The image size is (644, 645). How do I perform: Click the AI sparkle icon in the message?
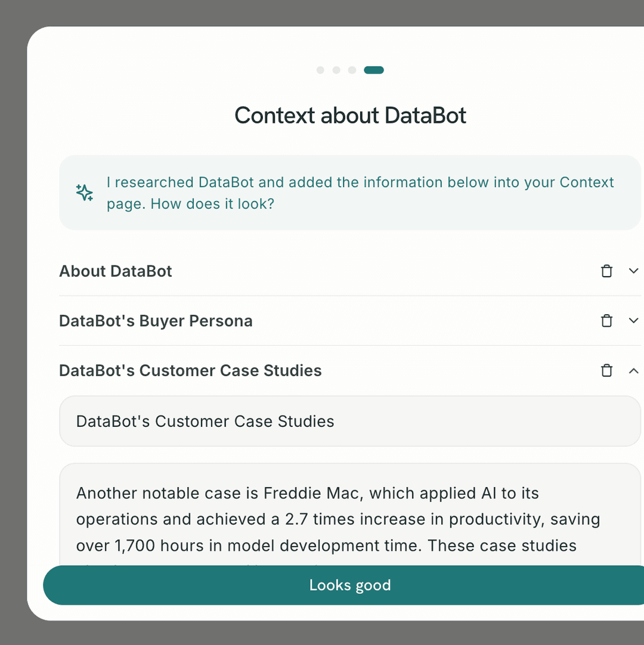[84, 193]
